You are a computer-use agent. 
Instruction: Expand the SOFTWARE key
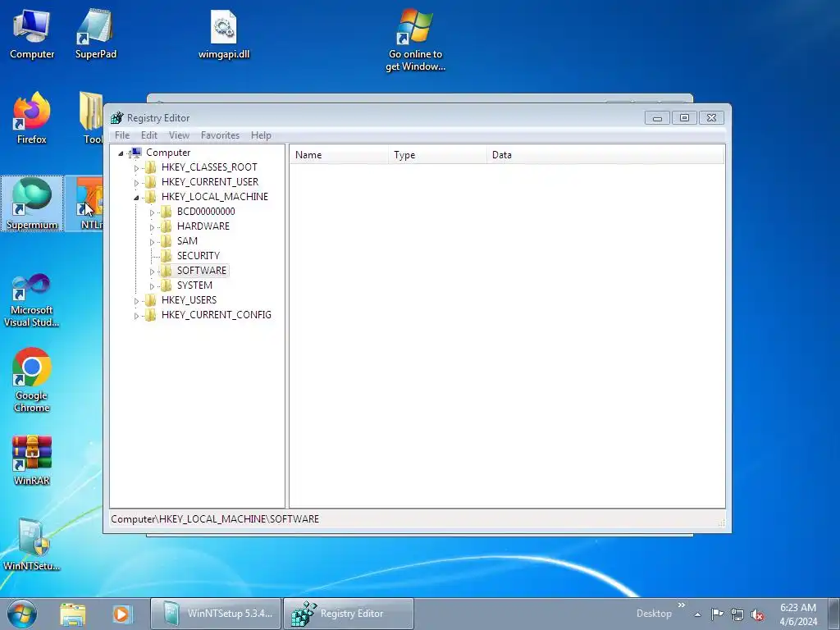[x=152, y=272]
